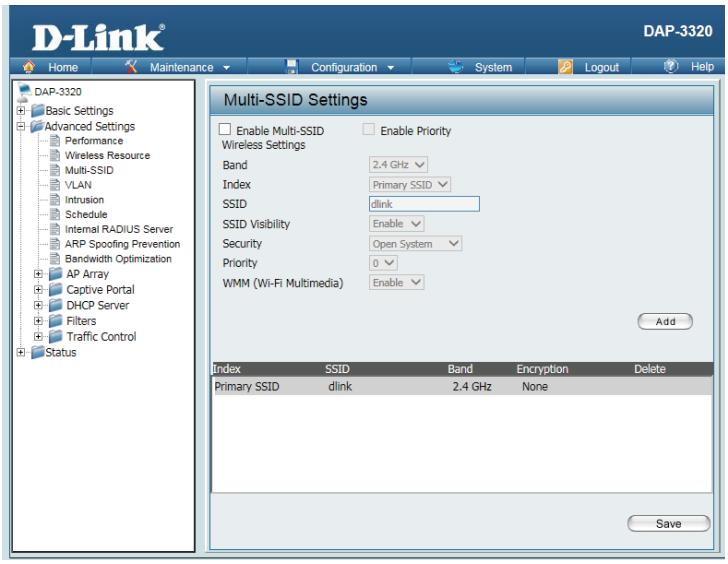Image resolution: width=728 pixels, height=564 pixels.
Task: Expand the Basic Settings tree node
Action: pos(21,110)
